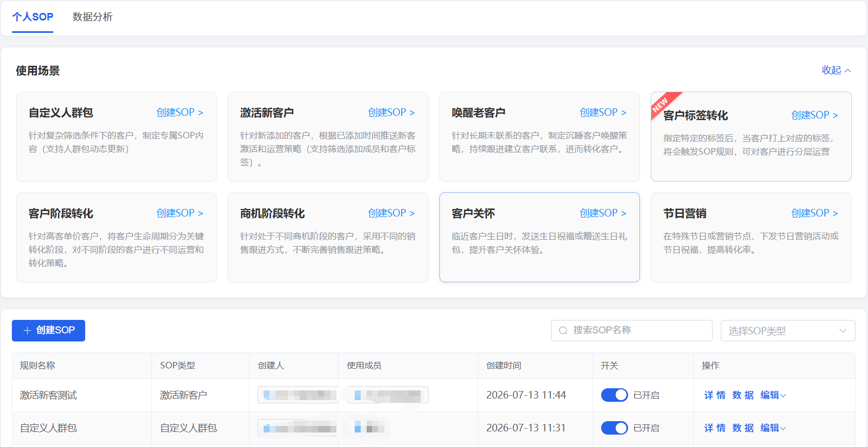Image resolution: width=868 pixels, height=447 pixels.
Task: Expand 编辑 menu for 激活新客测试 rule
Action: tap(773, 395)
